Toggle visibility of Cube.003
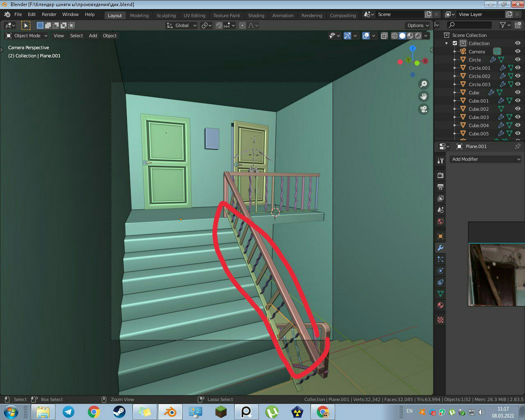 [x=518, y=117]
